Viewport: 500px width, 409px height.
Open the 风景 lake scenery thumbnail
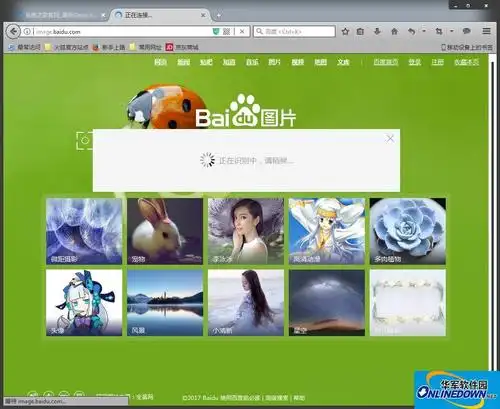coord(165,303)
